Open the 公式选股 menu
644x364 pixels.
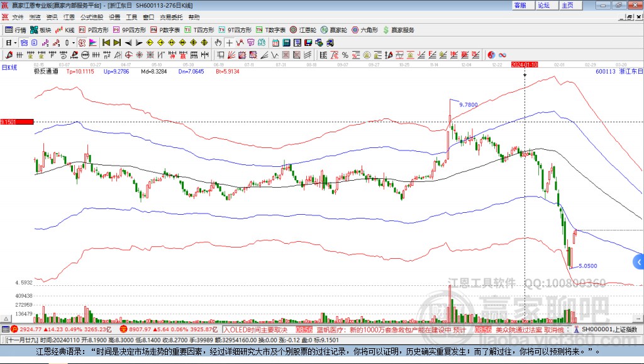pyautogui.click(x=88, y=17)
